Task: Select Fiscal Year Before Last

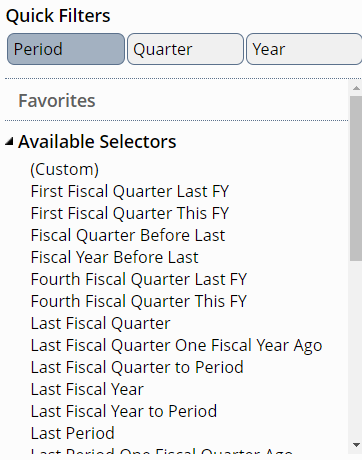Action: [x=115, y=257]
